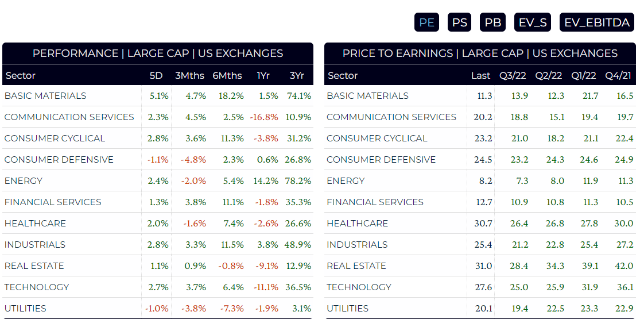Click Technology Q1/22 P/E value 31.9
Viewport: 644px width, 327px height.
tap(590, 287)
